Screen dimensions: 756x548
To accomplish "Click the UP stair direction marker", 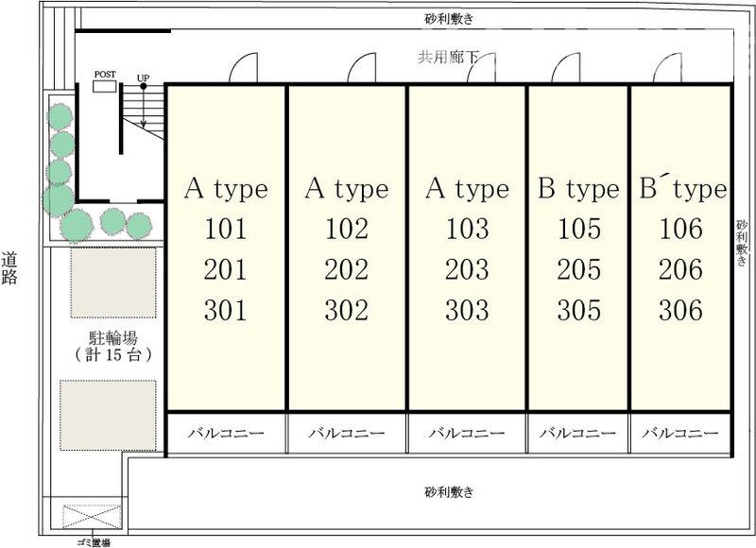I will [x=143, y=74].
